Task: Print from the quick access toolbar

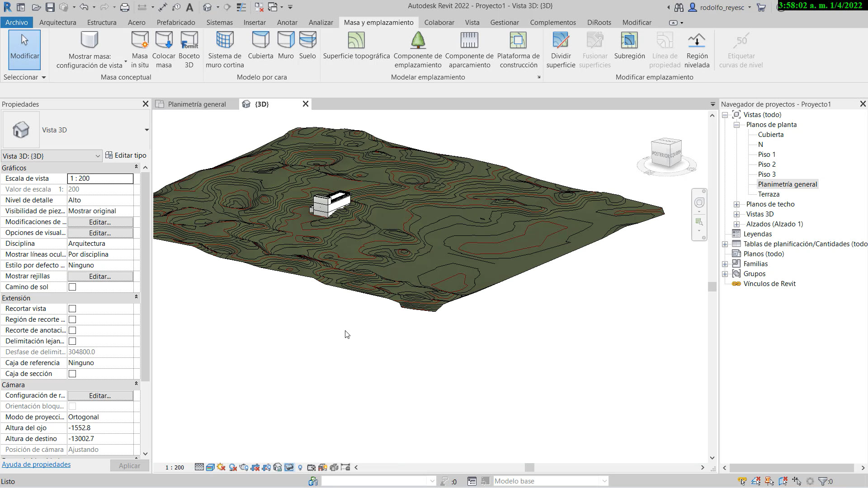Action: click(x=125, y=7)
